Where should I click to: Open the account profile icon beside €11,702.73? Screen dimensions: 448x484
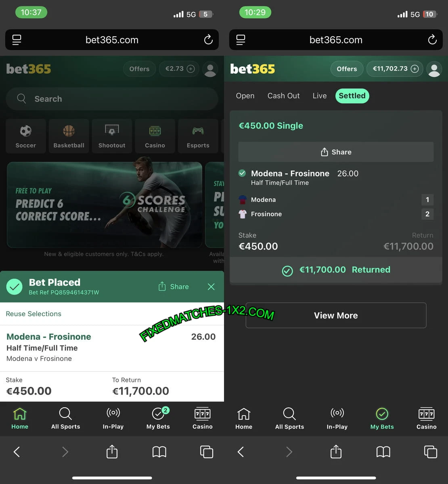(434, 69)
